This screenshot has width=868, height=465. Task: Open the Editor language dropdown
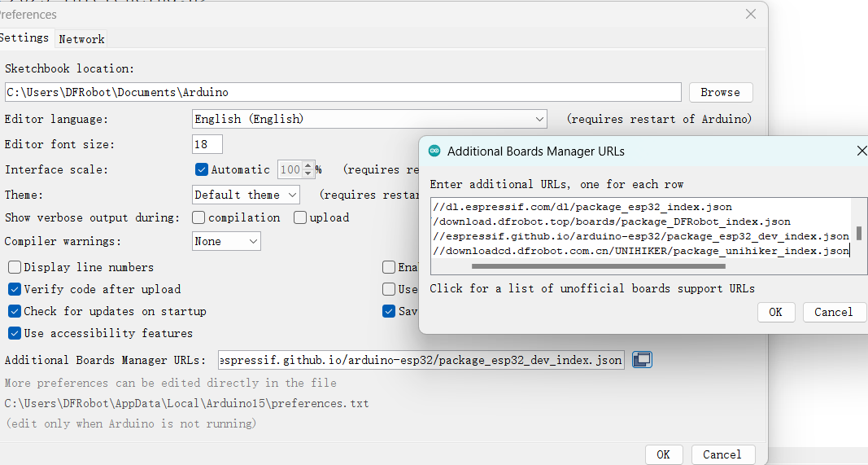click(x=369, y=119)
